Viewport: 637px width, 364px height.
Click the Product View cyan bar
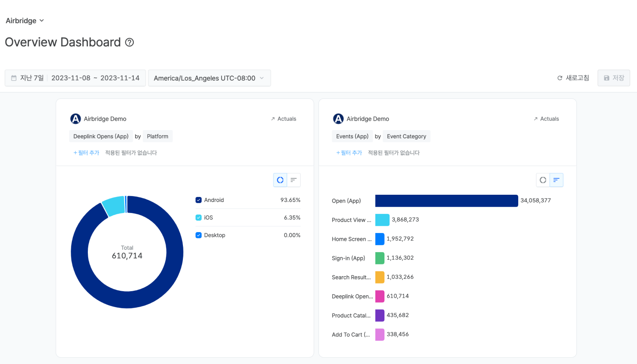(382, 220)
